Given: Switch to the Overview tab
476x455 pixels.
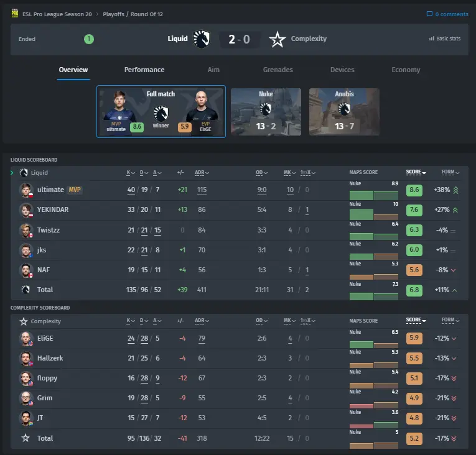Looking at the screenshot, I should click(x=73, y=70).
